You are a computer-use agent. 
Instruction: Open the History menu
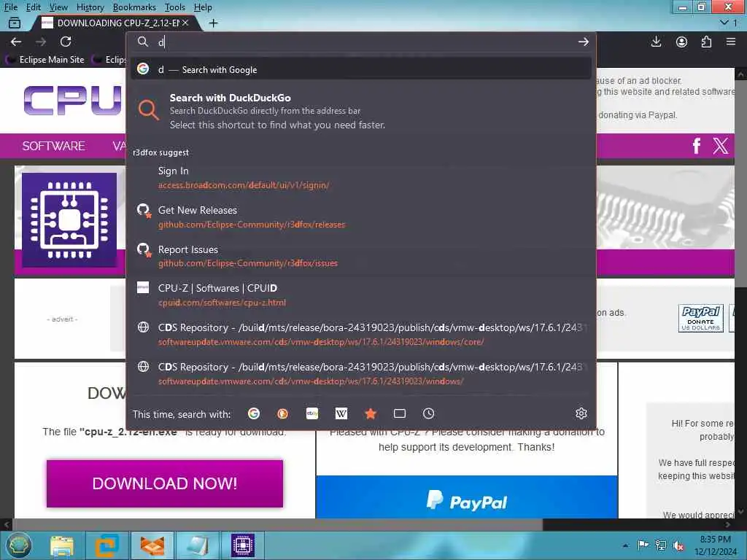click(x=90, y=7)
